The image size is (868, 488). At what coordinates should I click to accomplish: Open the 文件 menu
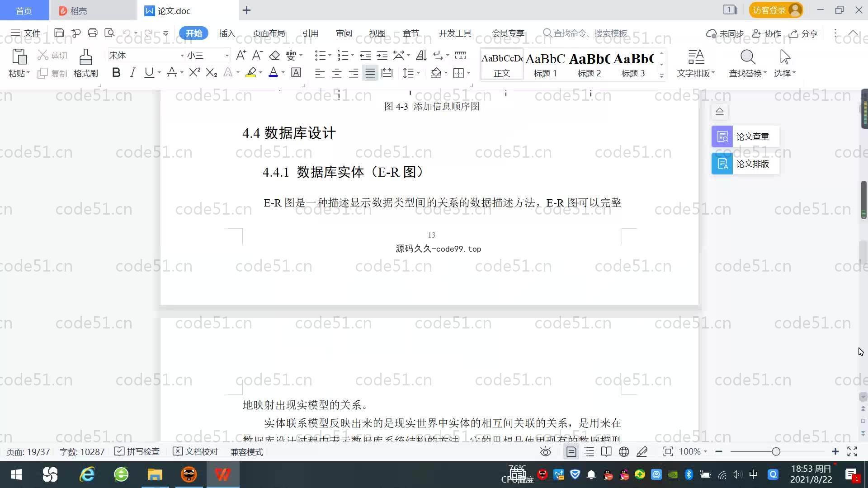click(x=25, y=33)
